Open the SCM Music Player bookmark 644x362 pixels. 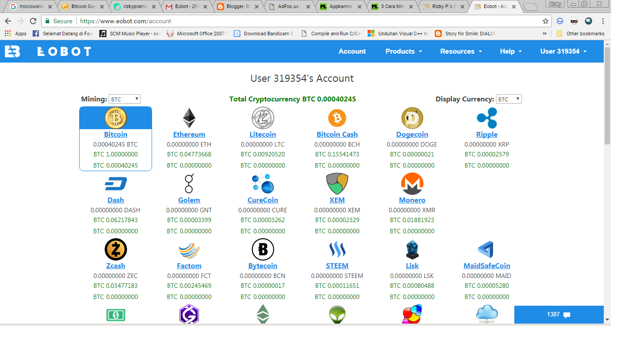130,34
